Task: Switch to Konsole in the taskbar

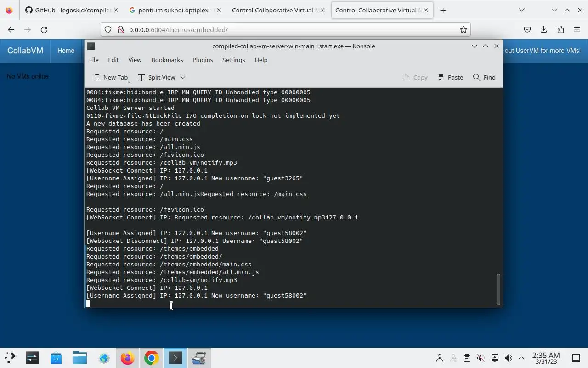Action: [175, 358]
